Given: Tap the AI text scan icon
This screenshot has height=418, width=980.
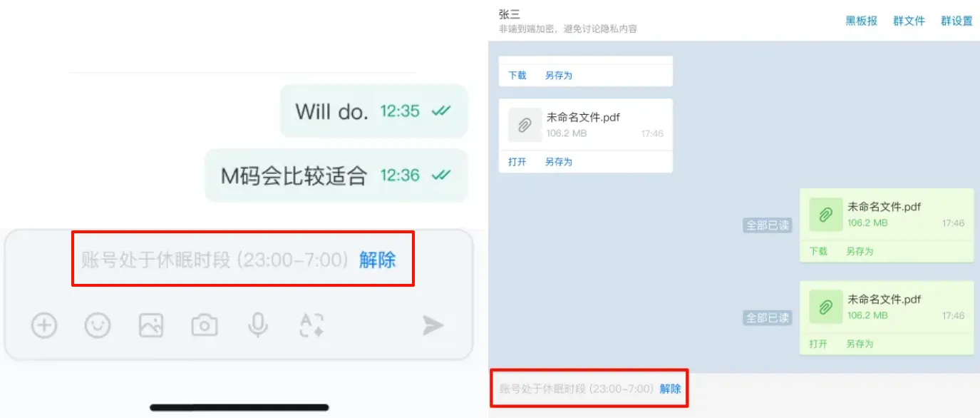Looking at the screenshot, I should coord(311,325).
